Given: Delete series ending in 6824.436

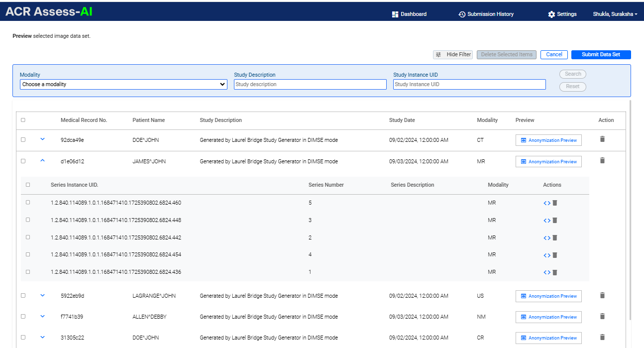Looking at the screenshot, I should click(x=555, y=272).
